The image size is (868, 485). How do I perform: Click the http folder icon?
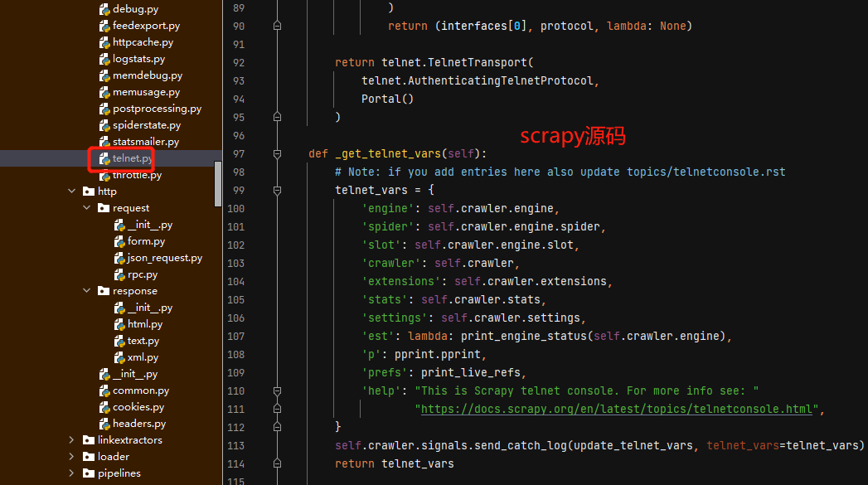click(x=89, y=192)
